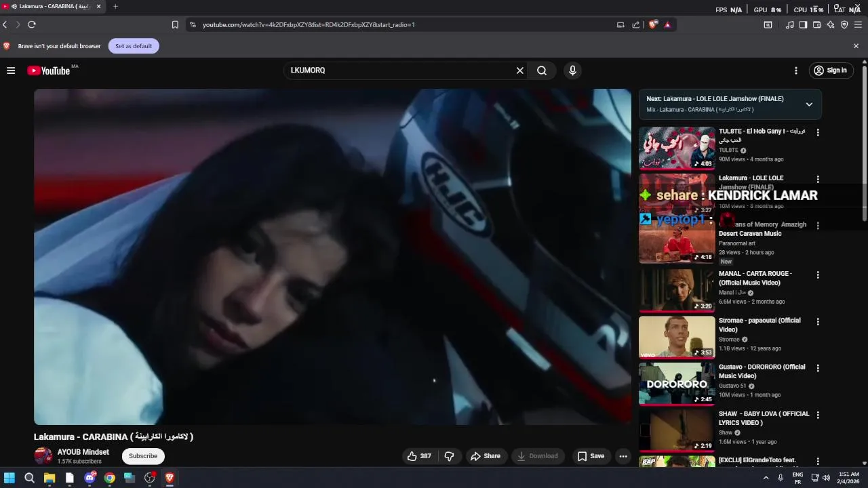The width and height of the screenshot is (868, 488).
Task: Like the video with thumbs up
Action: tap(419, 456)
